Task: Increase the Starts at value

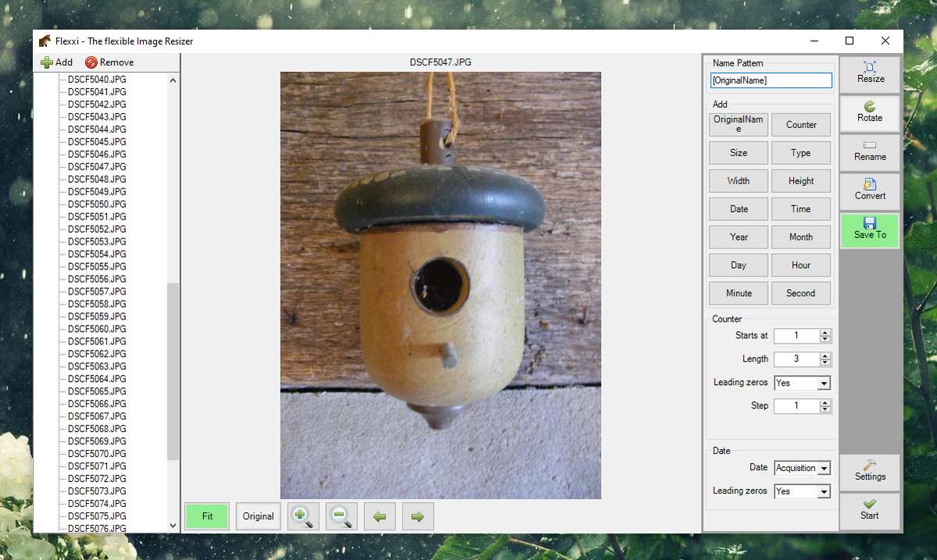Action: pos(825,333)
